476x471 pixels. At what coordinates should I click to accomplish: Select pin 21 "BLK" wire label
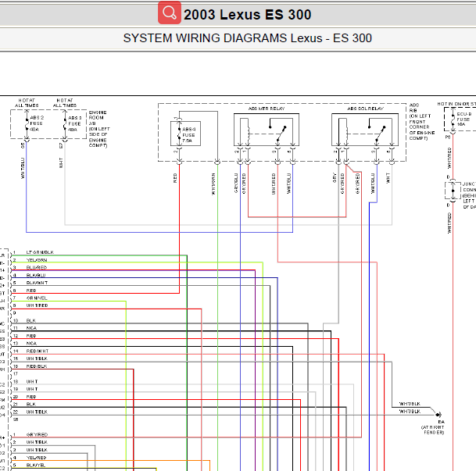click(x=31, y=405)
